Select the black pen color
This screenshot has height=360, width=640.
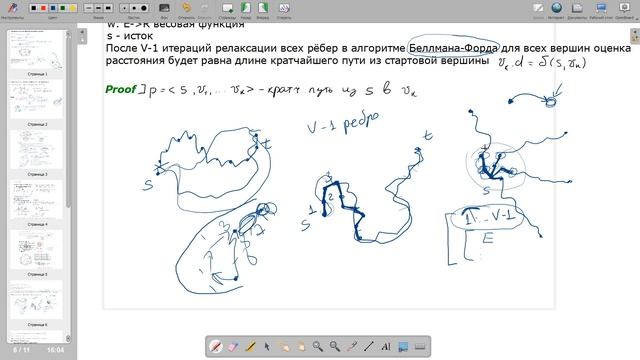(34, 8)
